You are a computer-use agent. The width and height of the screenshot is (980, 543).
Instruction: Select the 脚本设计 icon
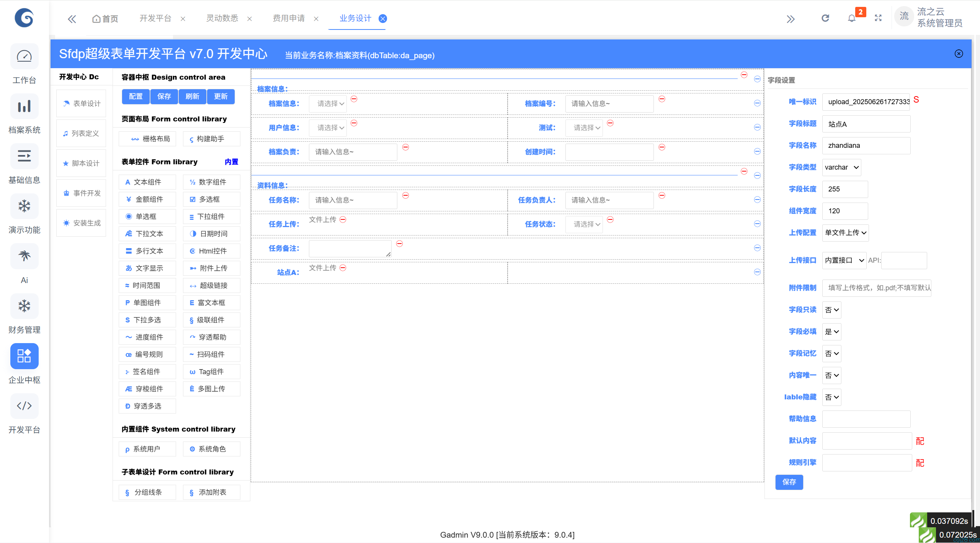(81, 163)
